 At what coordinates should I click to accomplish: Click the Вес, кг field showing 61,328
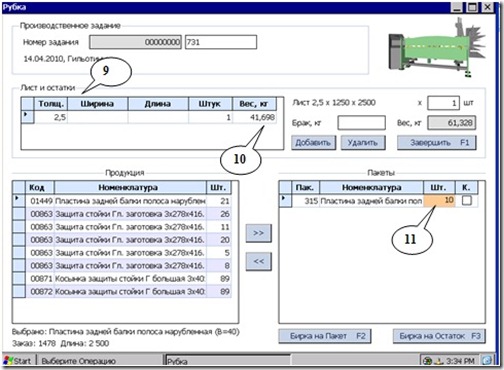point(452,123)
